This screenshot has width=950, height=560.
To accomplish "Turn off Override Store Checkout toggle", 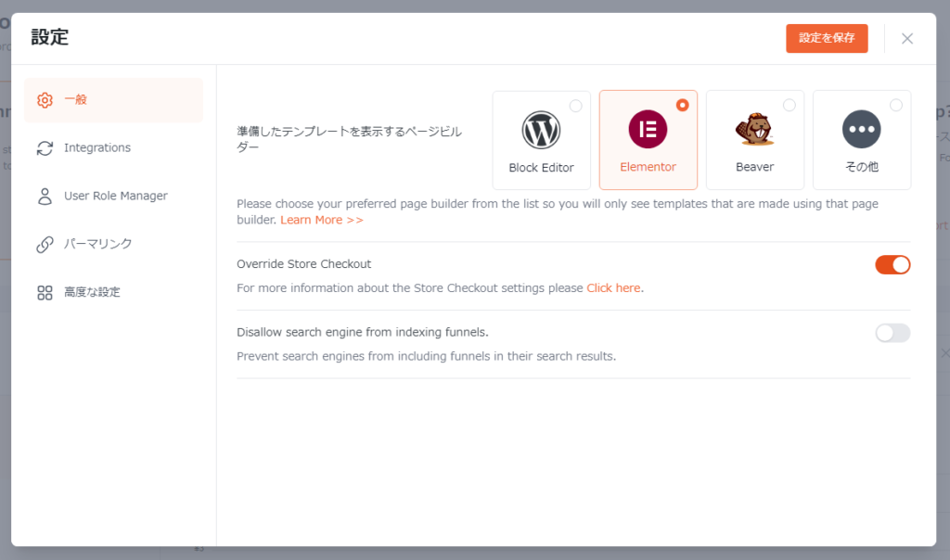I will coord(892,265).
